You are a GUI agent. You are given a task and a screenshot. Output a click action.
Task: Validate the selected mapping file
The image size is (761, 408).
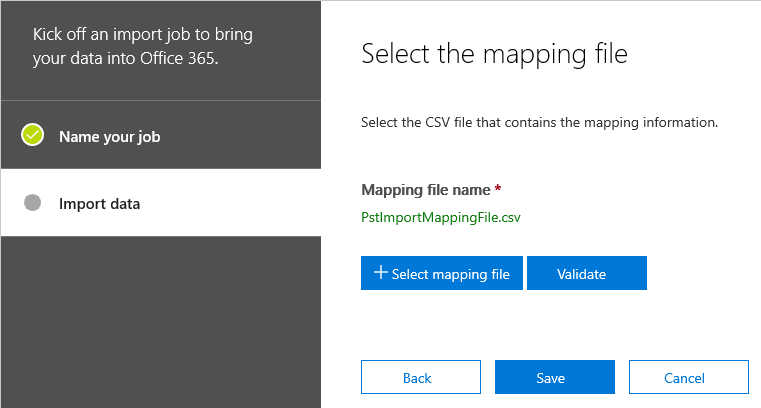[x=587, y=273]
